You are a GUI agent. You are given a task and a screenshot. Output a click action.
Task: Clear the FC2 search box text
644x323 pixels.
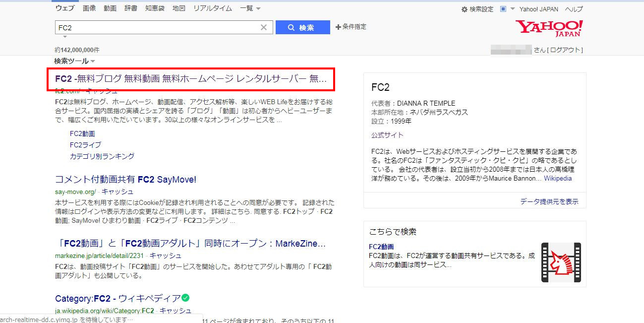(x=264, y=27)
